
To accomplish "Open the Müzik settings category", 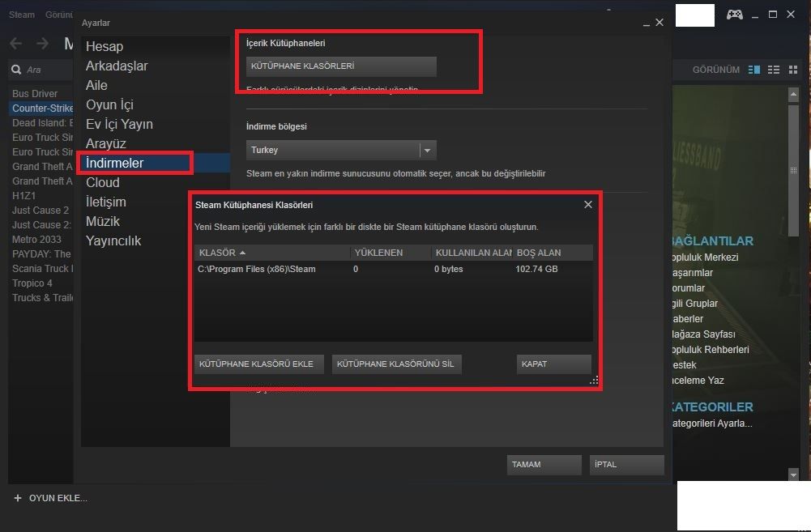I will tap(103, 221).
